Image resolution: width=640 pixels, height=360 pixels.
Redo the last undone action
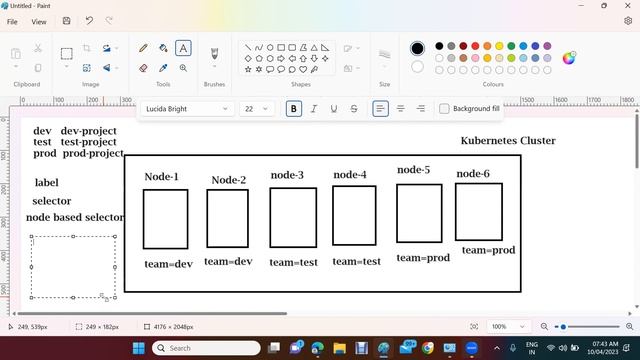pos(109,20)
